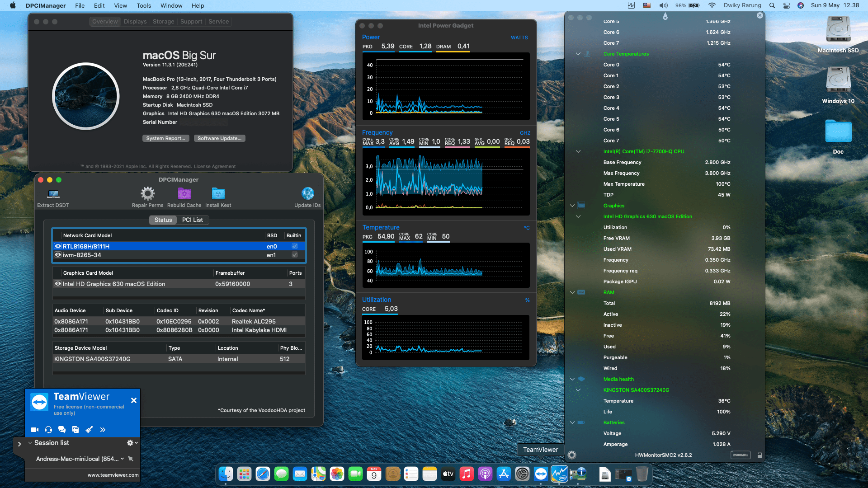Viewport: 868px width, 488px height.
Task: Click the System Report... button
Action: [x=165, y=138]
